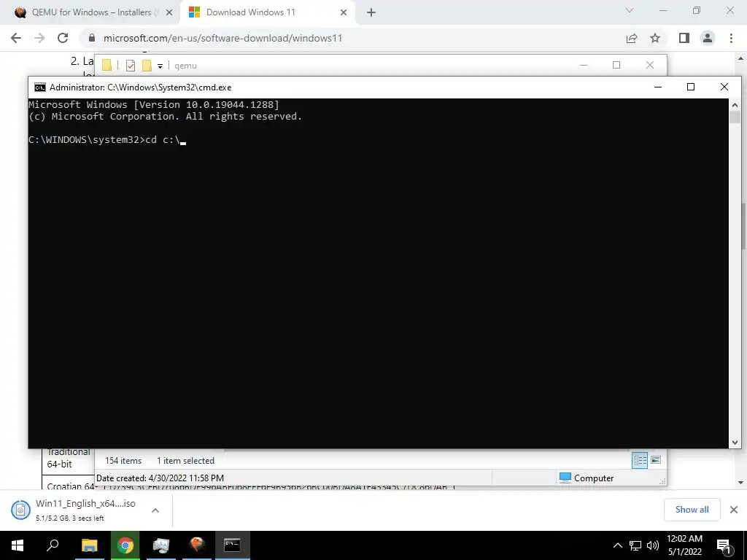Click the Chrome taskbar icon
This screenshot has height=560, width=747.
coord(125,545)
